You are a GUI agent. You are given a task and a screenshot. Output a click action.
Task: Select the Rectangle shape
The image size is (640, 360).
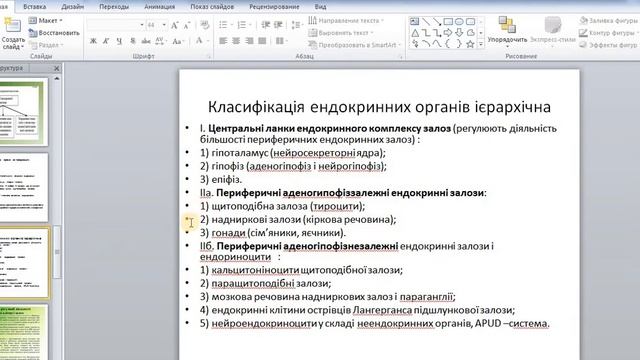click(x=448, y=21)
